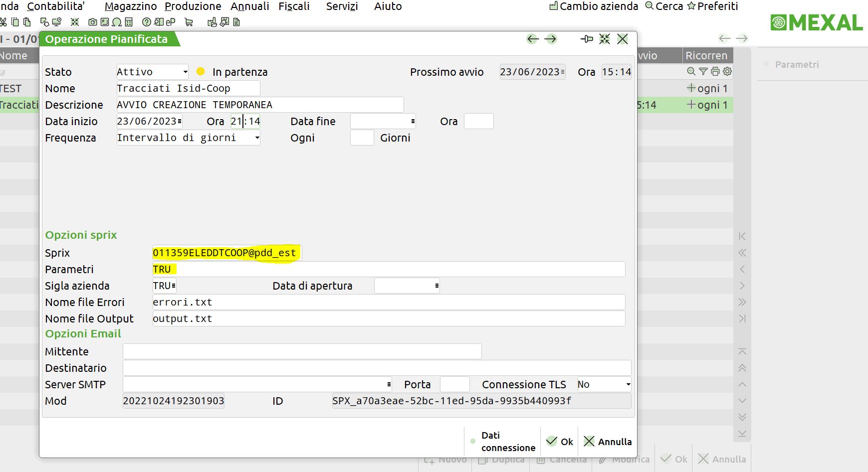This screenshot has height=472, width=868.
Task: Open the Produzione menu
Action: tap(193, 6)
